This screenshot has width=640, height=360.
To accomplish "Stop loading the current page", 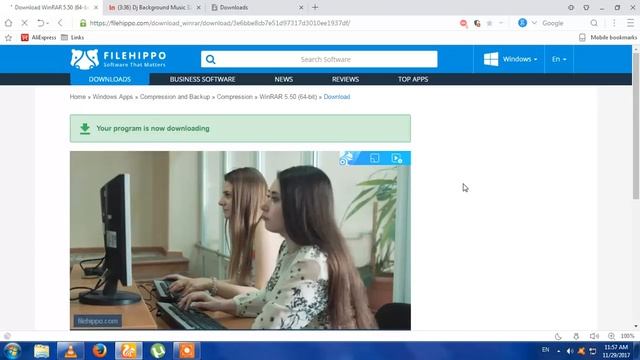I will [x=24, y=23].
